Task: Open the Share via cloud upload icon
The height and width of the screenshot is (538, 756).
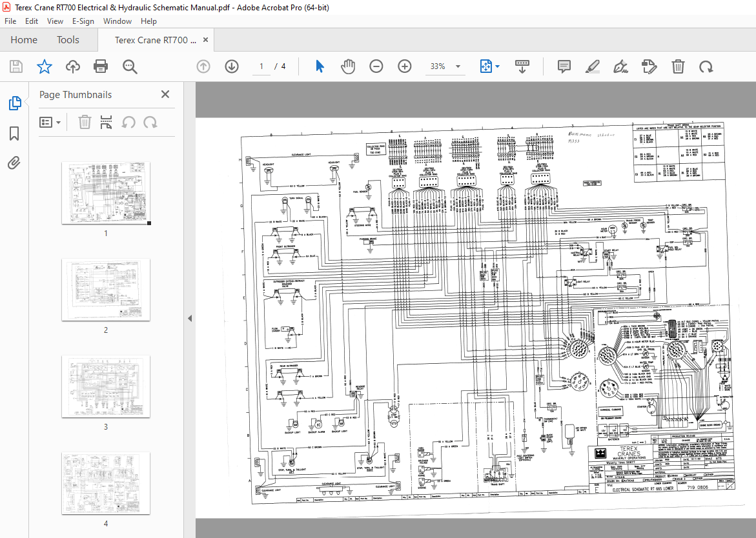Action: 72,66
